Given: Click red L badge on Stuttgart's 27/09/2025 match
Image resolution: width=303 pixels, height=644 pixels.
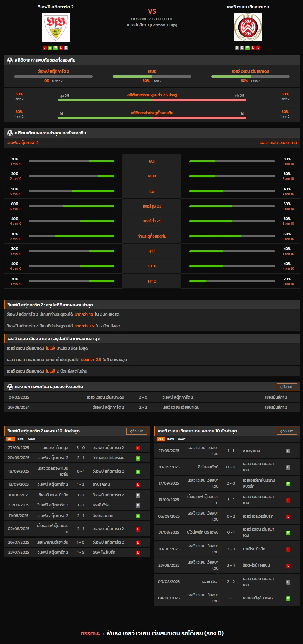Looking at the screenshot, I should point(138,448).
